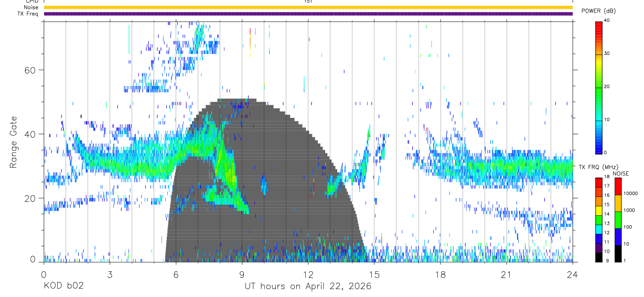Click the 12 label on TX FRQ colorbar
644x297 pixels.
[607, 233]
